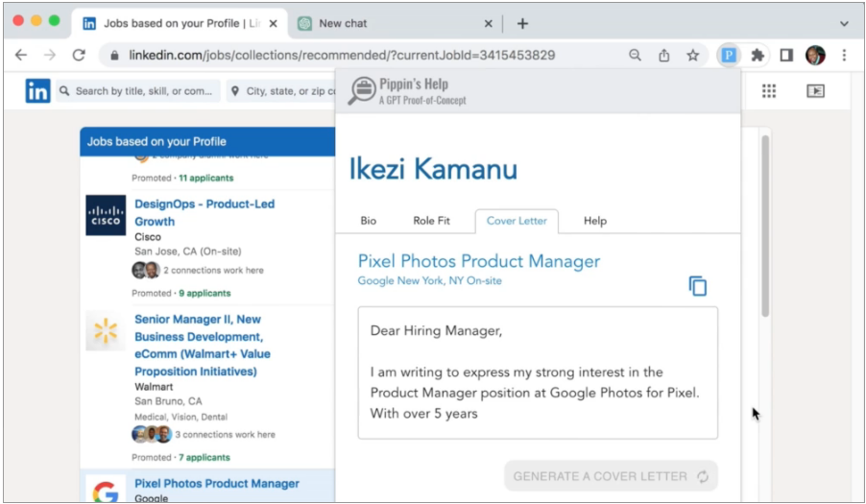This screenshot has height=504, width=866.
Task: Click the LinkedIn home logo
Action: pyautogui.click(x=37, y=90)
